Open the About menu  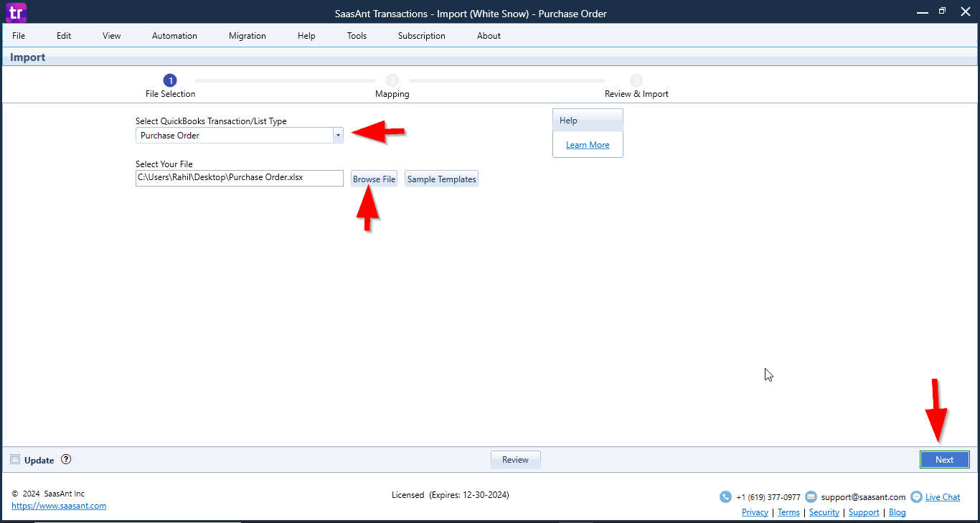[x=489, y=36]
